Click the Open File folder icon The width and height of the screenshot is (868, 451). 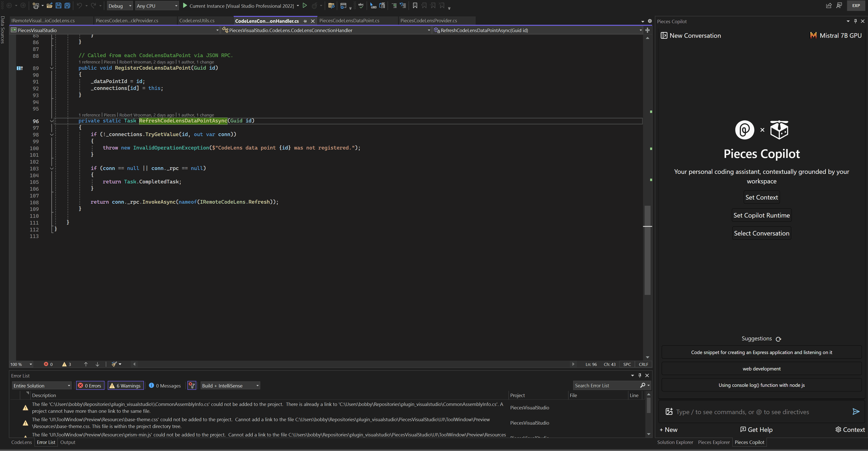(49, 5)
